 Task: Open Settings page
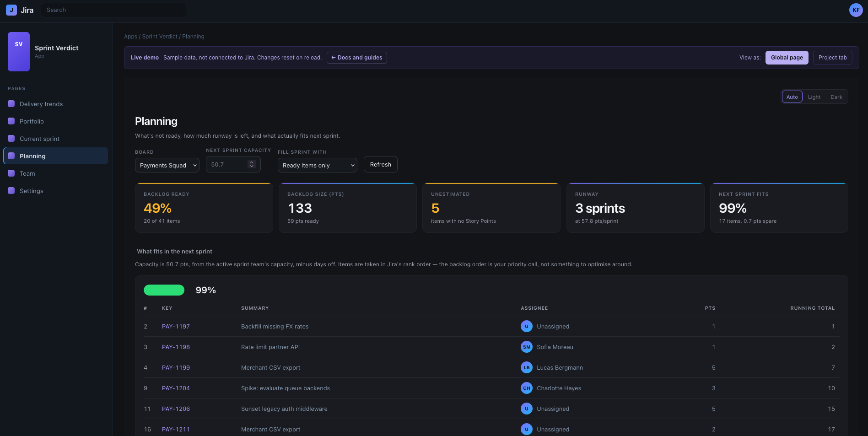tap(55, 191)
